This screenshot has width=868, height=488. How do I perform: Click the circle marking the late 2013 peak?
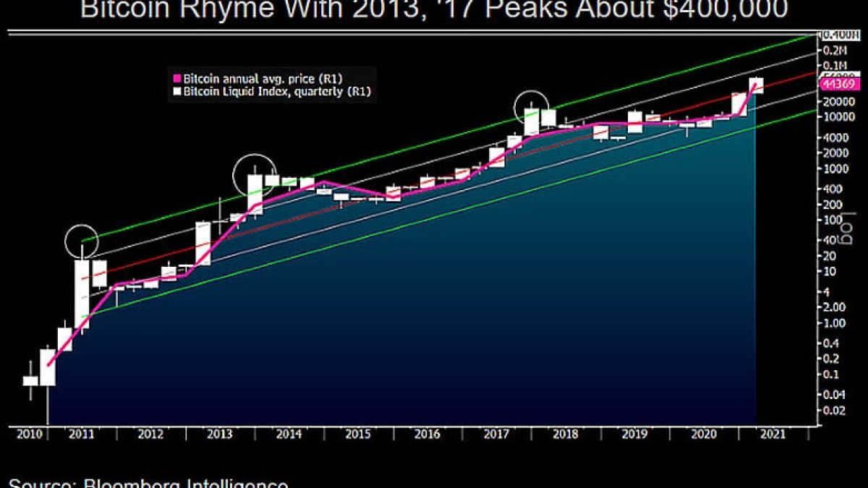[254, 174]
